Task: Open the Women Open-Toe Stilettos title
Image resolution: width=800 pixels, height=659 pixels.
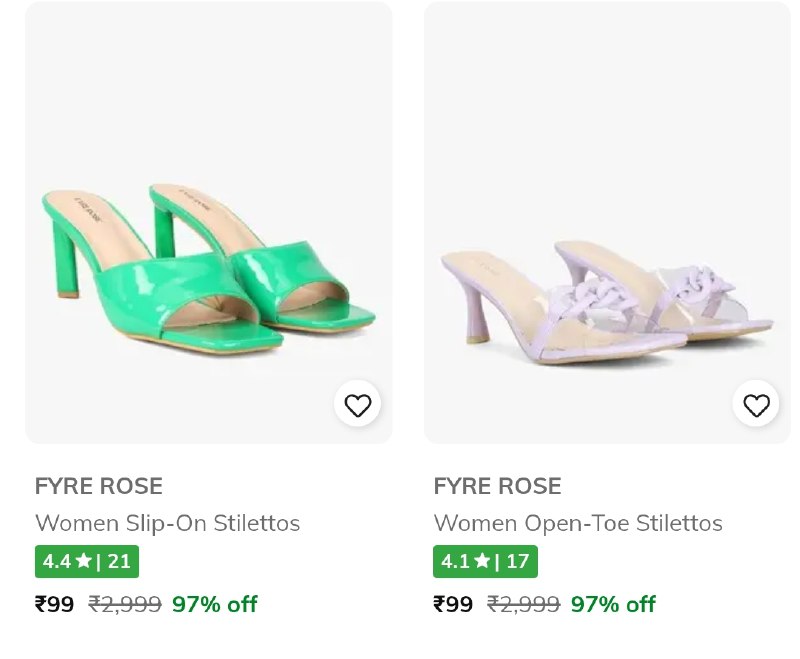Action: click(x=577, y=523)
